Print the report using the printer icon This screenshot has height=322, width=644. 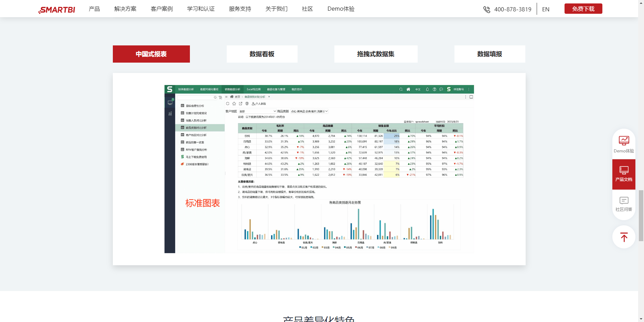click(x=247, y=104)
